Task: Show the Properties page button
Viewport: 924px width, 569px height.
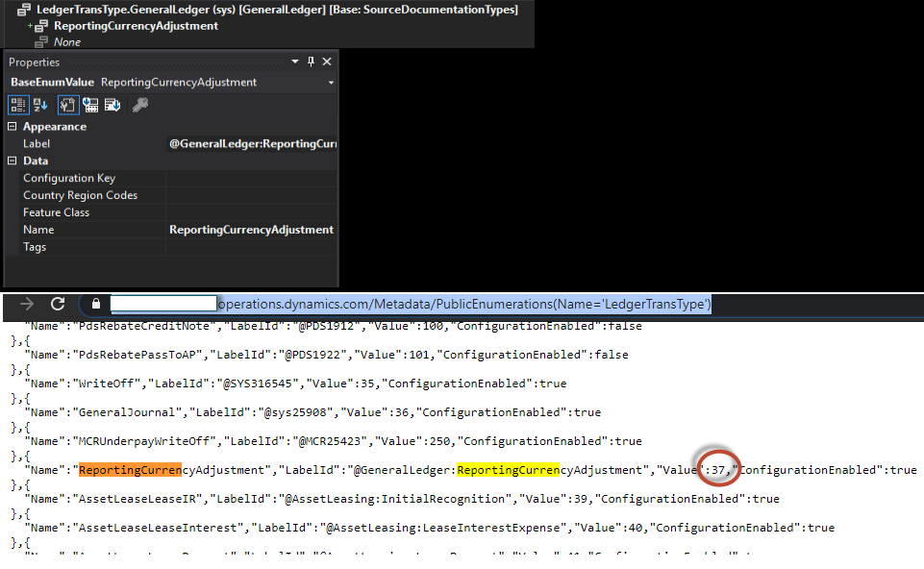Action: (67, 105)
